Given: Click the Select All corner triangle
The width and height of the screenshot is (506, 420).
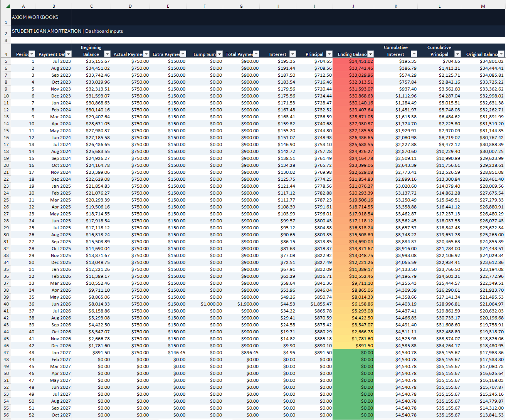Looking at the screenshot, I should click(x=7, y=6).
